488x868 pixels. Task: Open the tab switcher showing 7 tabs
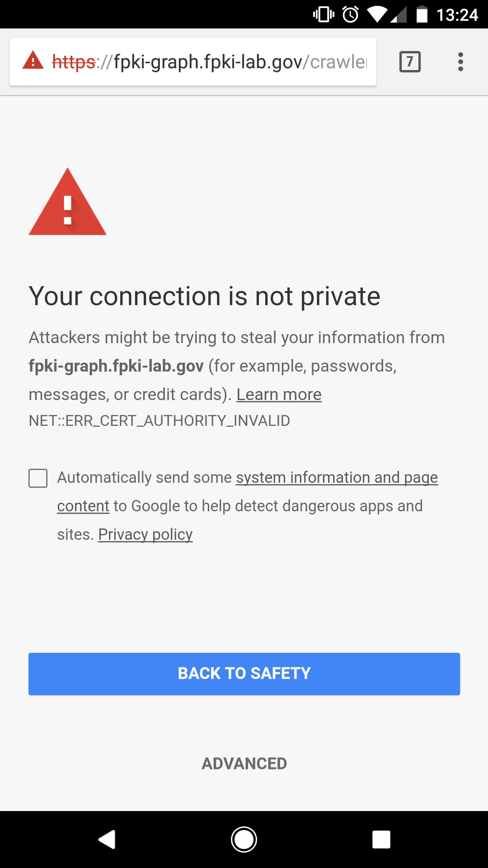point(409,62)
